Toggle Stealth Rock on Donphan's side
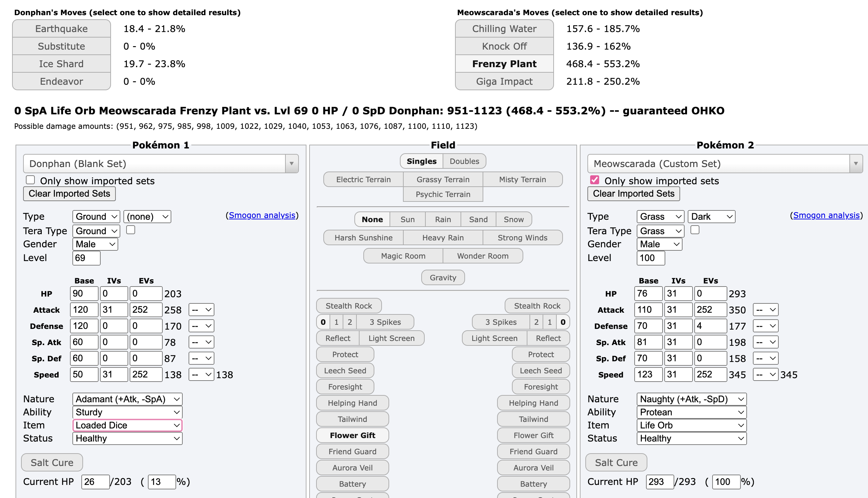868x498 pixels. (349, 306)
